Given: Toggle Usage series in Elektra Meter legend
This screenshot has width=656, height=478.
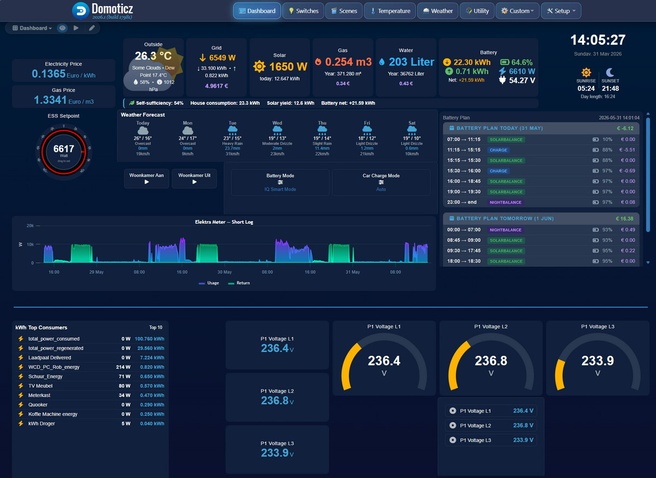Looking at the screenshot, I should [x=209, y=283].
